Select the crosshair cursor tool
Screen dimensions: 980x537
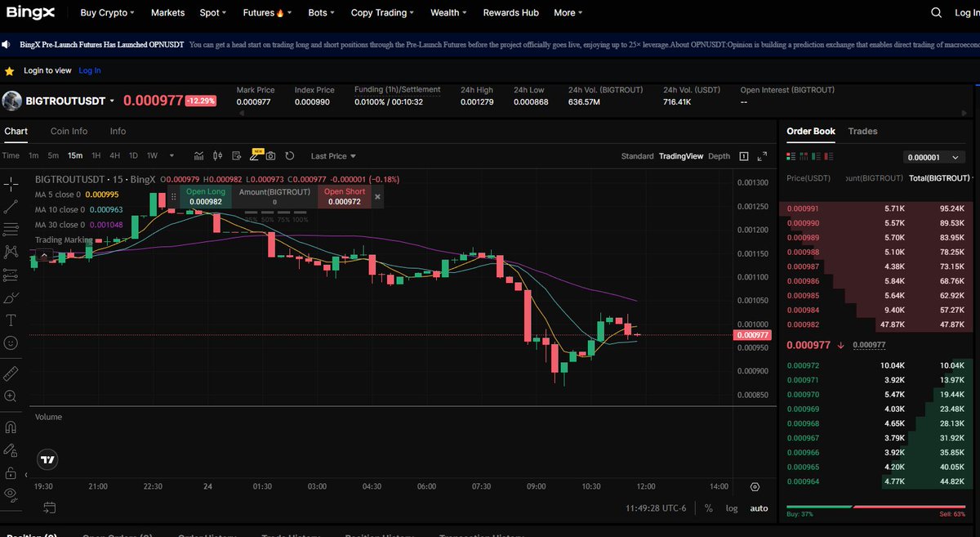click(x=11, y=183)
